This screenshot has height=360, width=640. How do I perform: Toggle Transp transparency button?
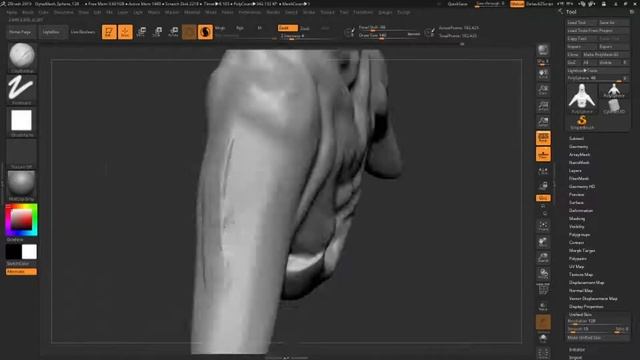(x=543, y=306)
